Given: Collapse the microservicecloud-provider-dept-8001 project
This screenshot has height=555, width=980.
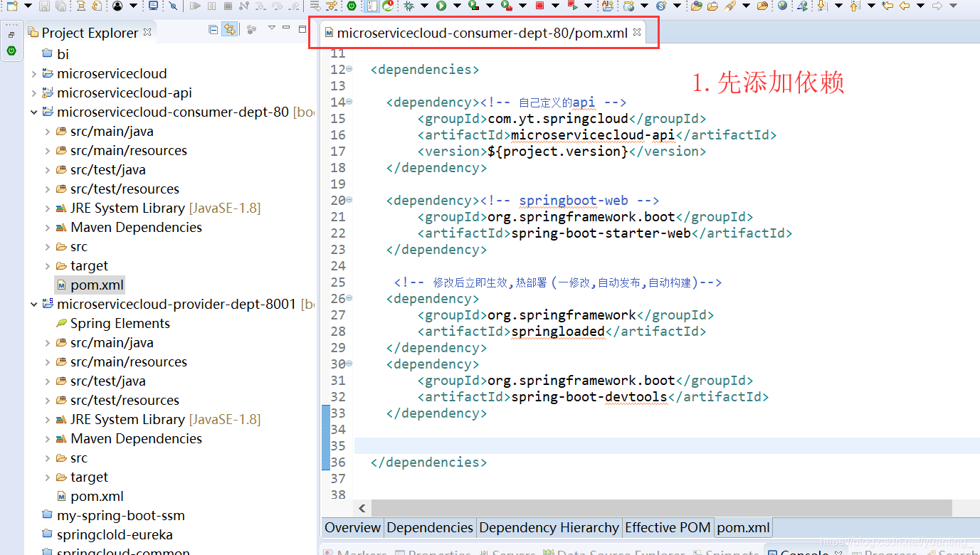Looking at the screenshot, I should [33, 304].
